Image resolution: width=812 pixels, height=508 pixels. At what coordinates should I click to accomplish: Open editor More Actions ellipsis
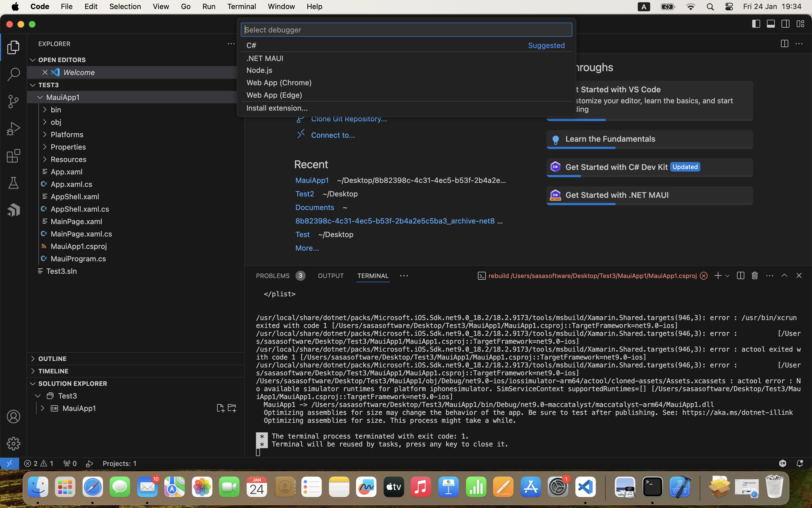point(799,44)
